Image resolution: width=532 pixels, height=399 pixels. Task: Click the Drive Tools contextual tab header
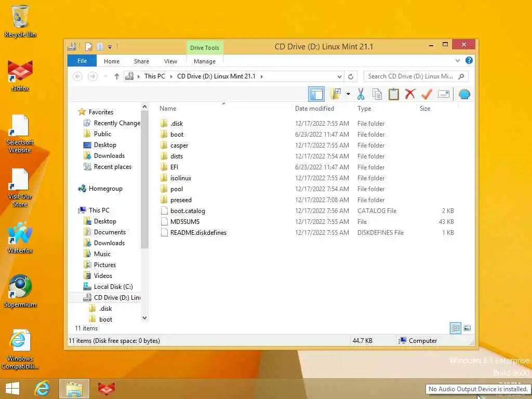(x=205, y=47)
